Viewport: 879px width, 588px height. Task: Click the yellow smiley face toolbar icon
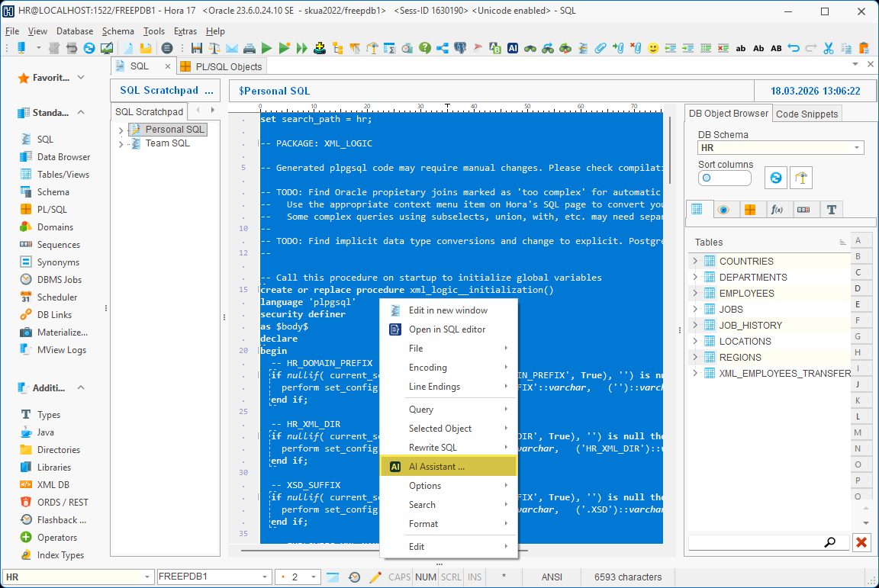tap(653, 48)
